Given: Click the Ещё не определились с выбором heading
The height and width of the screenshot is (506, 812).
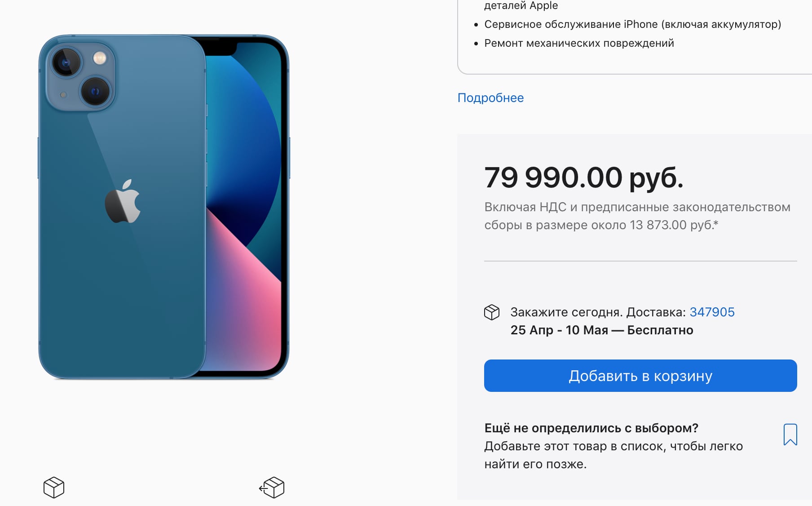Looking at the screenshot, I should (591, 428).
